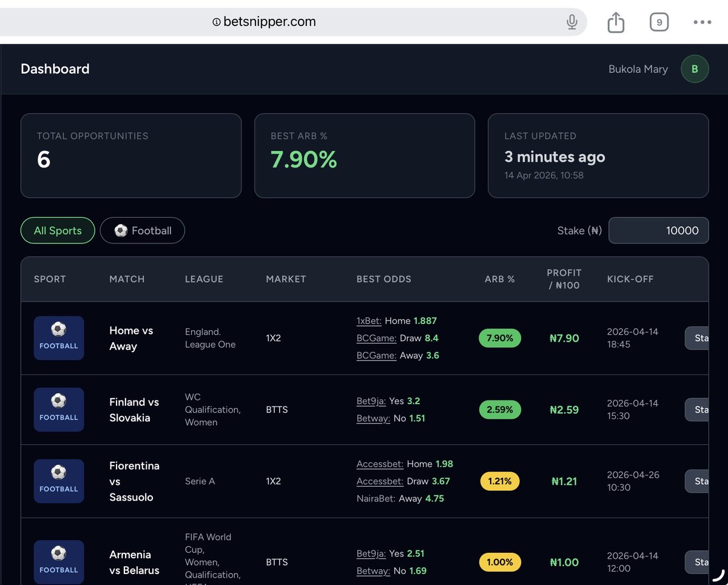Viewport: 728px width, 585px height.
Task: Click the Total Opportunities card
Action: tap(131, 155)
